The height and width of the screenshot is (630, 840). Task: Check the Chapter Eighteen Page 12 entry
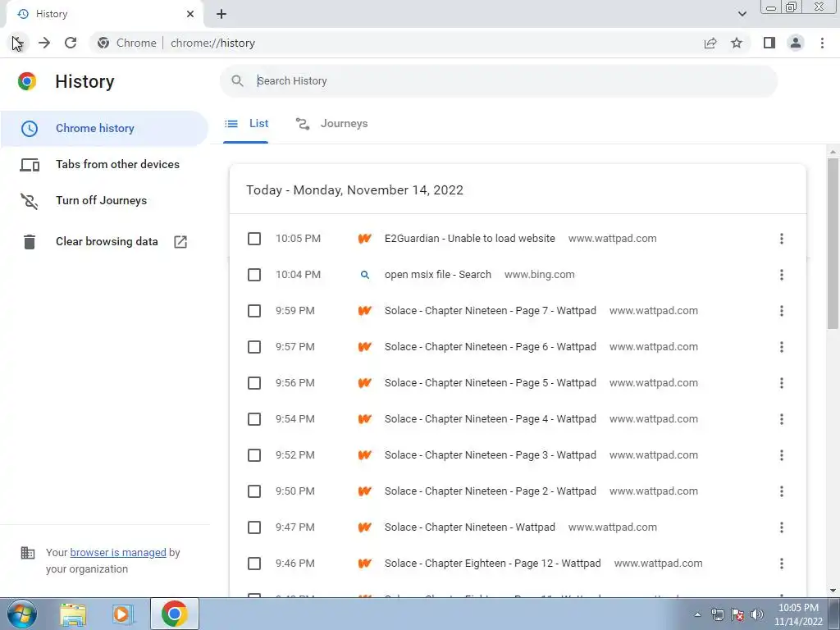click(x=254, y=564)
